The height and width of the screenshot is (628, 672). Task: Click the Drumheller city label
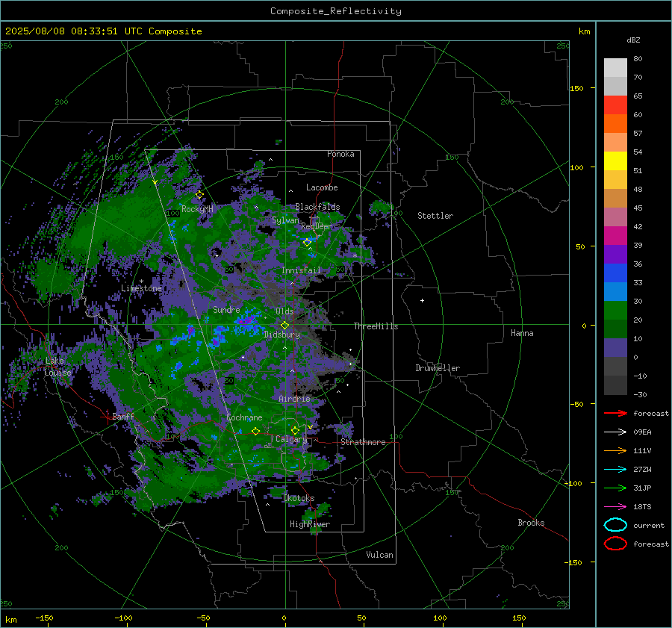point(438,368)
